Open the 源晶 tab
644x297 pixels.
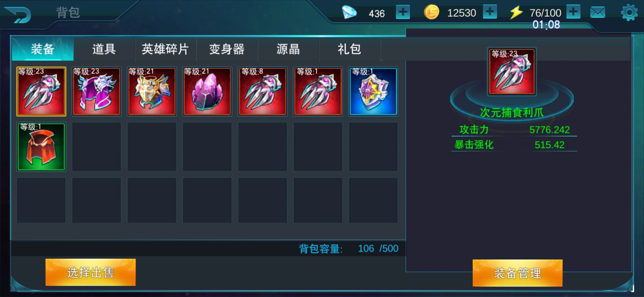point(288,49)
